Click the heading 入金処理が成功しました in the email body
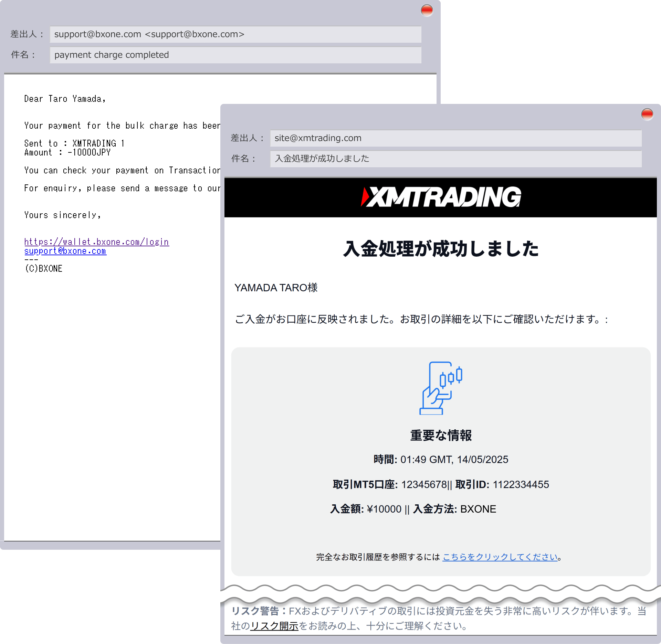Viewport: 661px width, 644px height. [441, 249]
